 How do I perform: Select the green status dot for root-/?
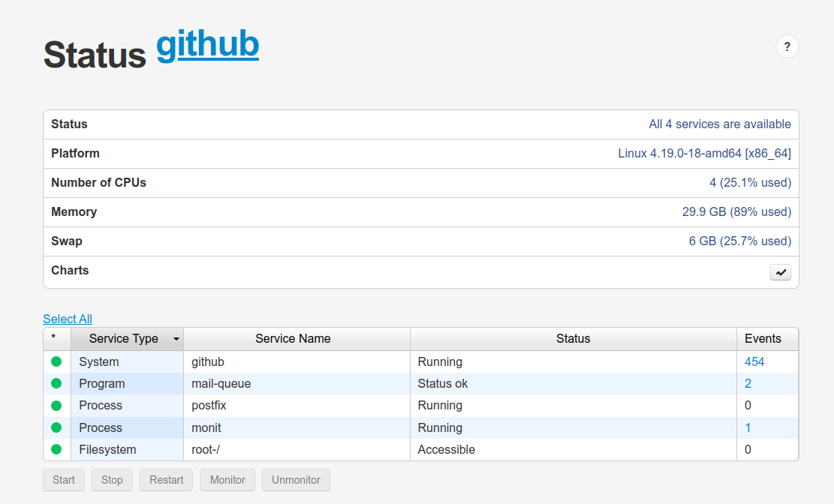tap(56, 449)
